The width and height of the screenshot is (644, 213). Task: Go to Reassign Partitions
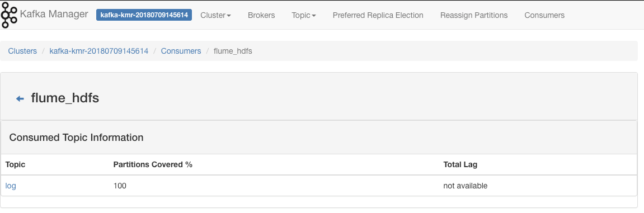473,15
